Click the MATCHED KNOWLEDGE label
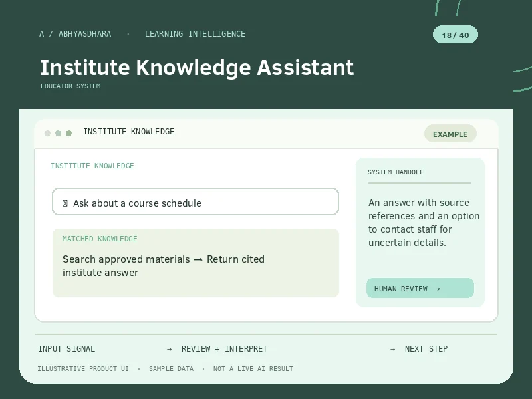532x399 pixels. [100, 239]
